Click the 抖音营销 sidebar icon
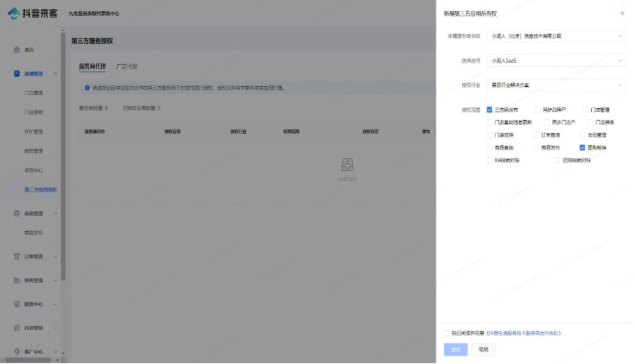This screenshot has width=635, height=364. tap(17, 328)
